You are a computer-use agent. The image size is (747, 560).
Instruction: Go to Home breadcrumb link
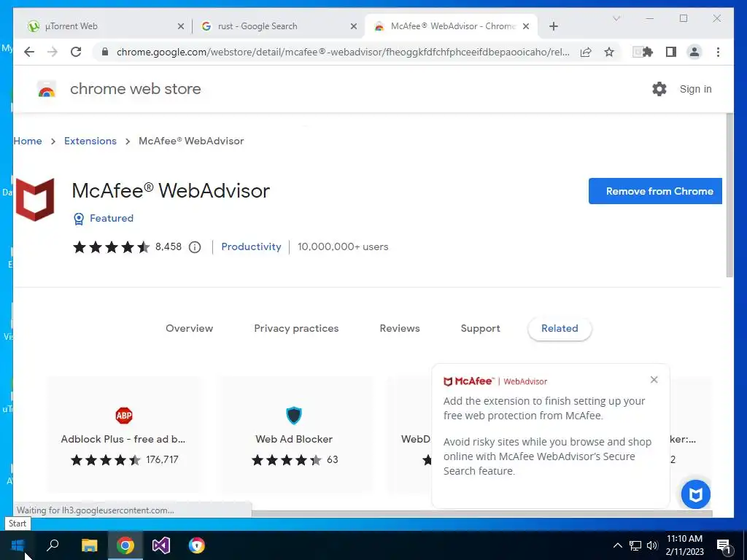tap(28, 141)
